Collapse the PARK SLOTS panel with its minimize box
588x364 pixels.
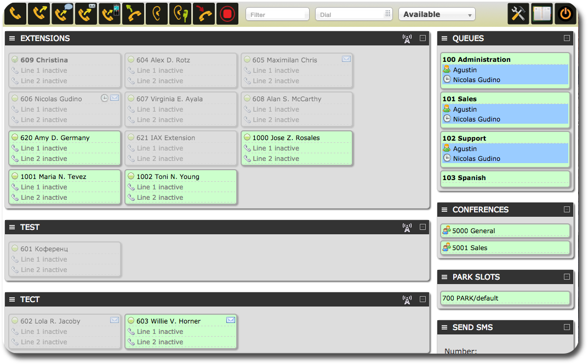coord(567,277)
